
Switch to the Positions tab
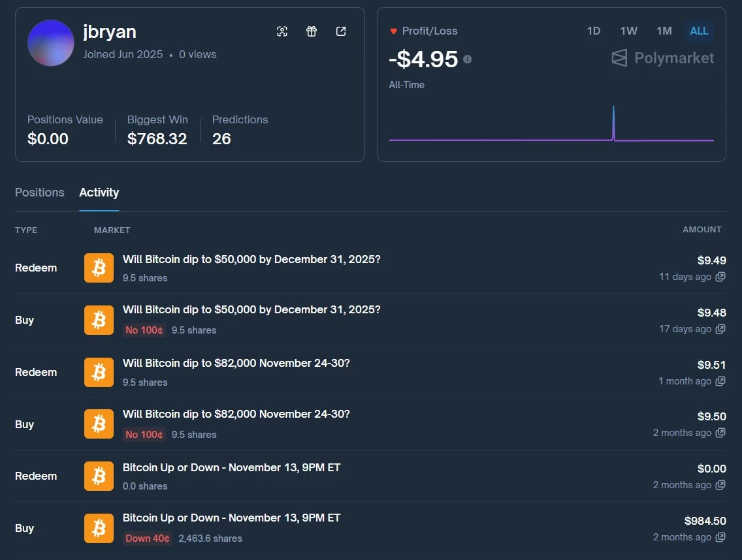[x=39, y=193]
